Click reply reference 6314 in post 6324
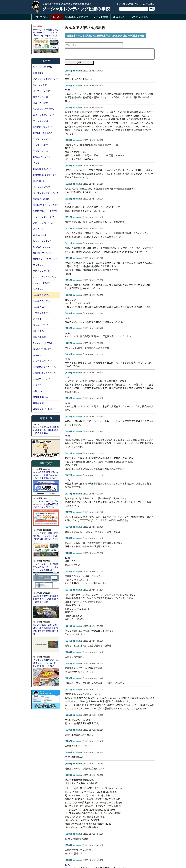The image size is (186, 868). point(68,204)
